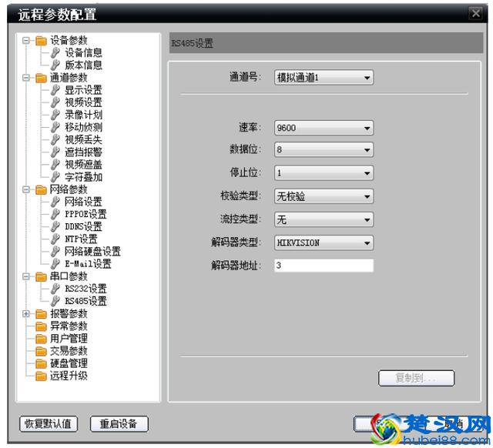Click the folder icon for 硬盘管理
The width and height of the screenshot is (493, 448).
pyautogui.click(x=41, y=364)
